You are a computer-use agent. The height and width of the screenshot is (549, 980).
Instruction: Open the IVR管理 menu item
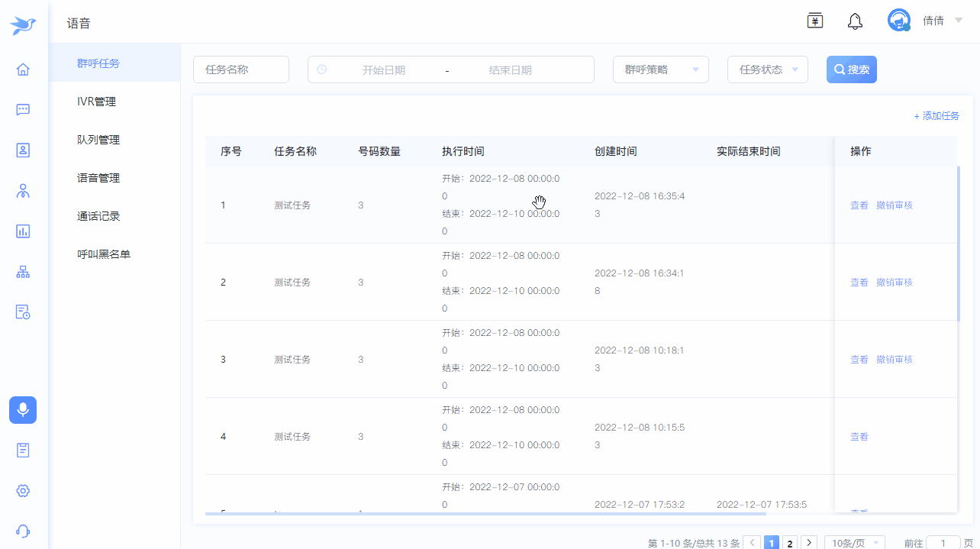point(96,102)
